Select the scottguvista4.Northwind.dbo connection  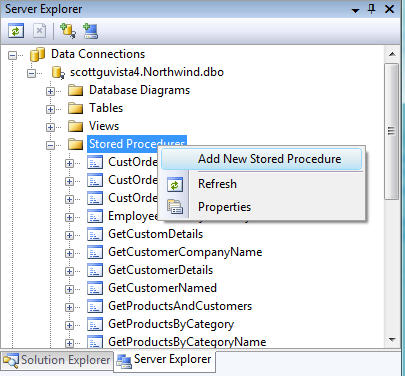click(x=147, y=72)
